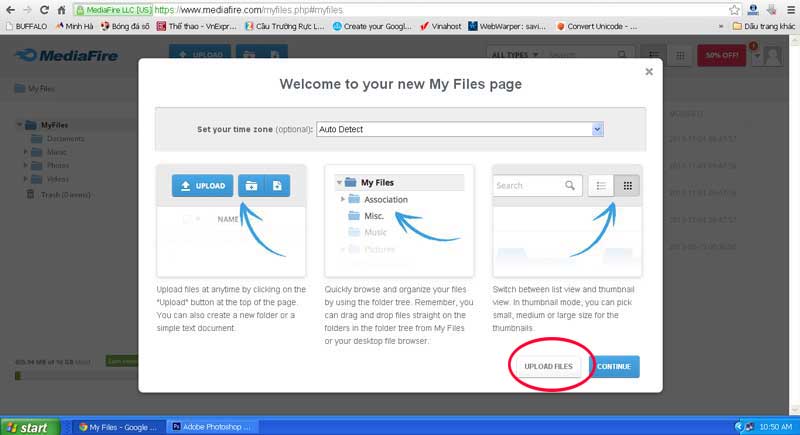Image resolution: width=800 pixels, height=435 pixels.
Task: Click the Upload button in the background toolbar
Action: click(x=200, y=54)
